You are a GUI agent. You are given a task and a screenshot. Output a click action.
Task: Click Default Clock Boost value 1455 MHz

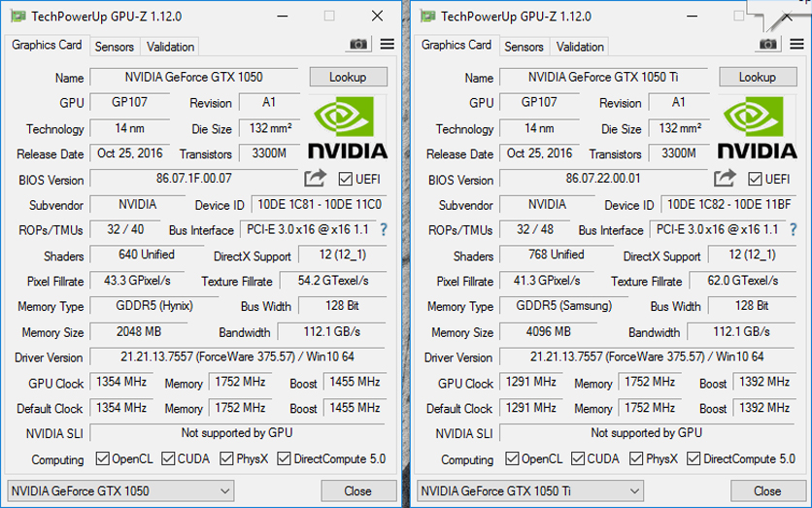coord(355,408)
